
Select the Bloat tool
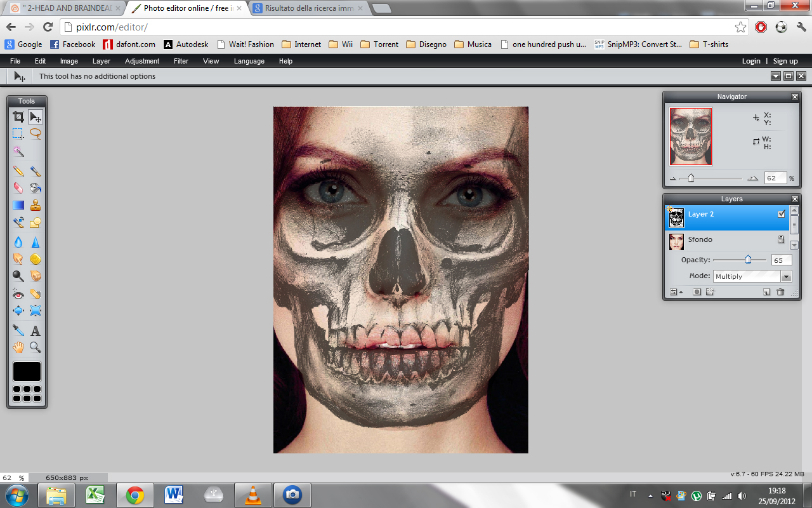pyautogui.click(x=18, y=311)
